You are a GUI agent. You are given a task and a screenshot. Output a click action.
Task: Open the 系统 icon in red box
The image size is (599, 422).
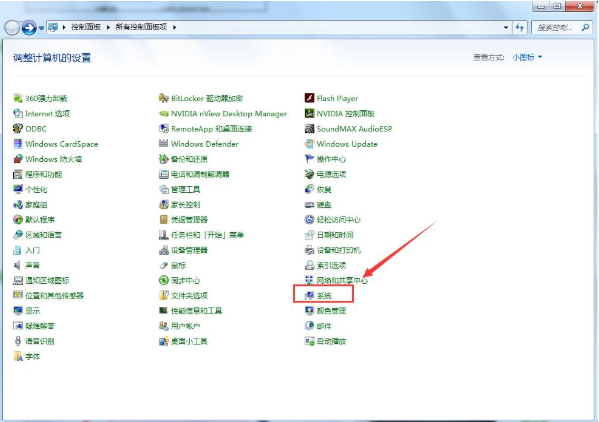(309, 296)
